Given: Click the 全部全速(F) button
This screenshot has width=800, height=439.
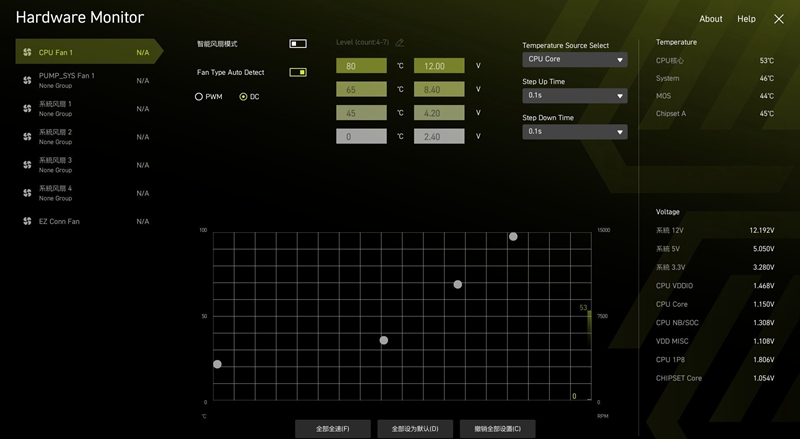Looking at the screenshot, I should click(x=333, y=428).
